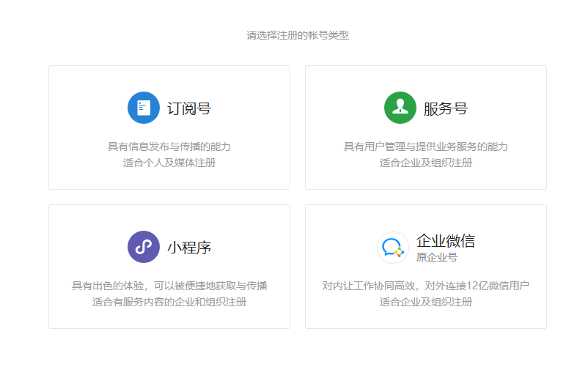Click 具有出色的体验，可以被便捷地获取与传播 text

[x=169, y=286]
